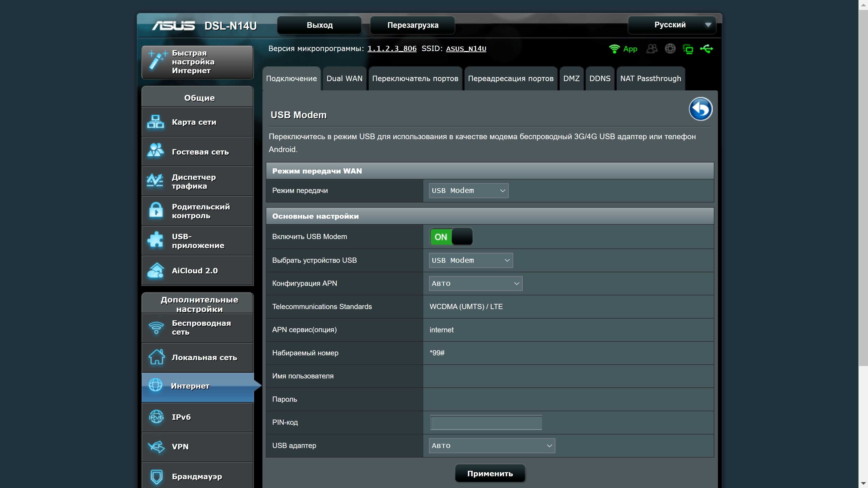868x488 pixels.
Task: Click the IPv6 globe icon
Action: [156, 417]
